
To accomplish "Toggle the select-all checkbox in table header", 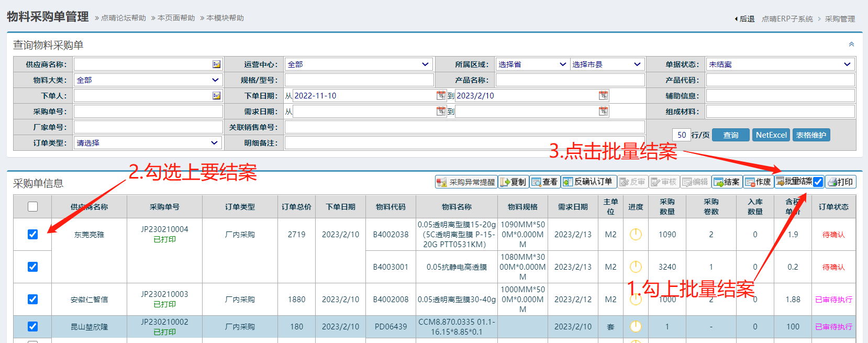I will pos(32,207).
